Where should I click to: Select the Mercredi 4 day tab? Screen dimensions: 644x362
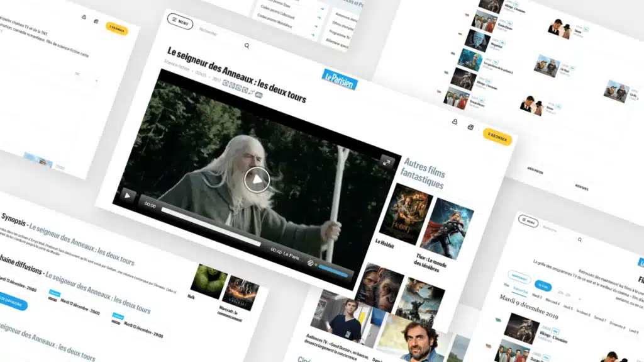(x=552, y=302)
